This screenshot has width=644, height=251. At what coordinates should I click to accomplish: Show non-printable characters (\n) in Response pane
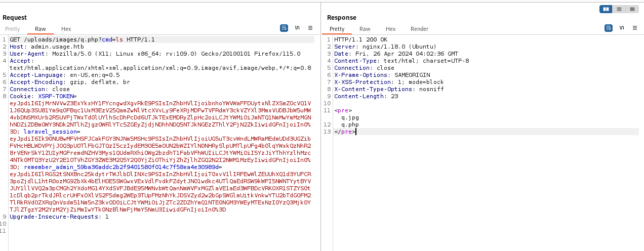click(x=621, y=28)
